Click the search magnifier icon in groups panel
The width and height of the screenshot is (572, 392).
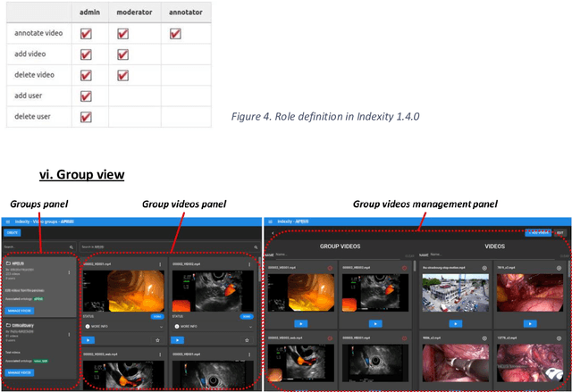[x=71, y=246]
